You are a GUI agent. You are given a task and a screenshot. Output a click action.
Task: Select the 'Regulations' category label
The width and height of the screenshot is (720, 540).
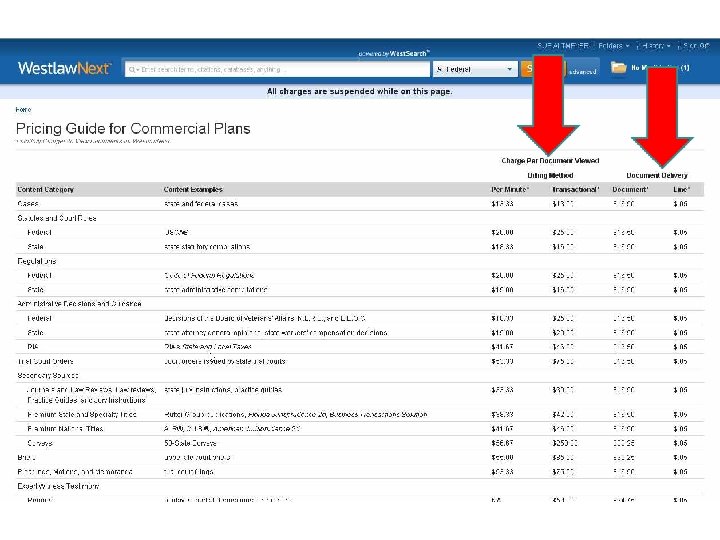pos(36,261)
